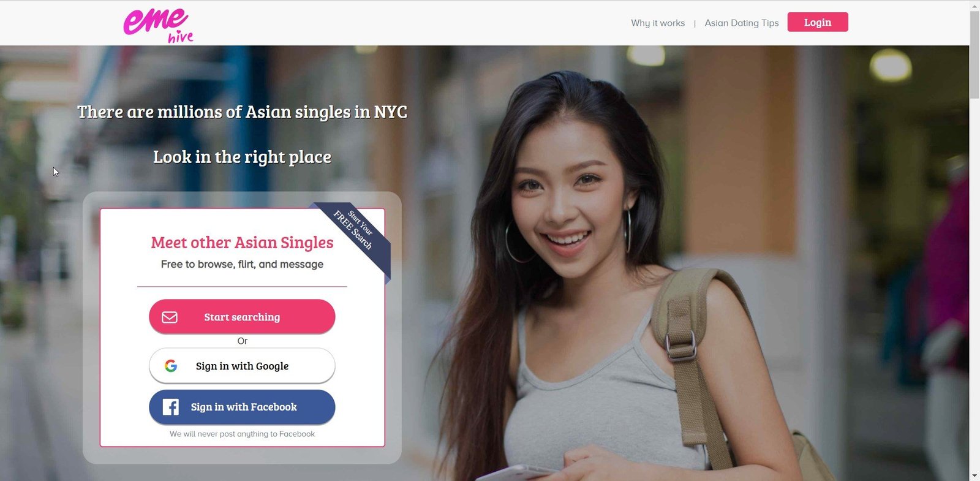The image size is (980, 481).
Task: Click the envelope icon on Start searching
Action: [170, 317]
